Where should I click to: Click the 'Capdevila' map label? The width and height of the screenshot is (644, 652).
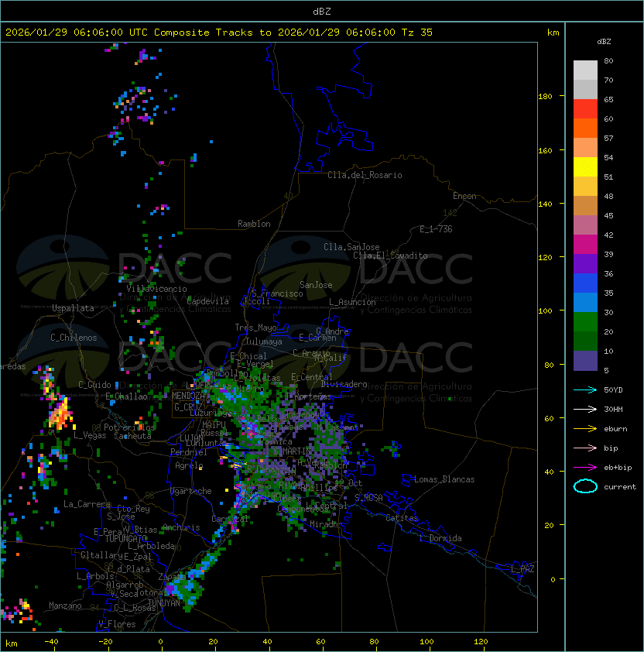click(x=207, y=301)
